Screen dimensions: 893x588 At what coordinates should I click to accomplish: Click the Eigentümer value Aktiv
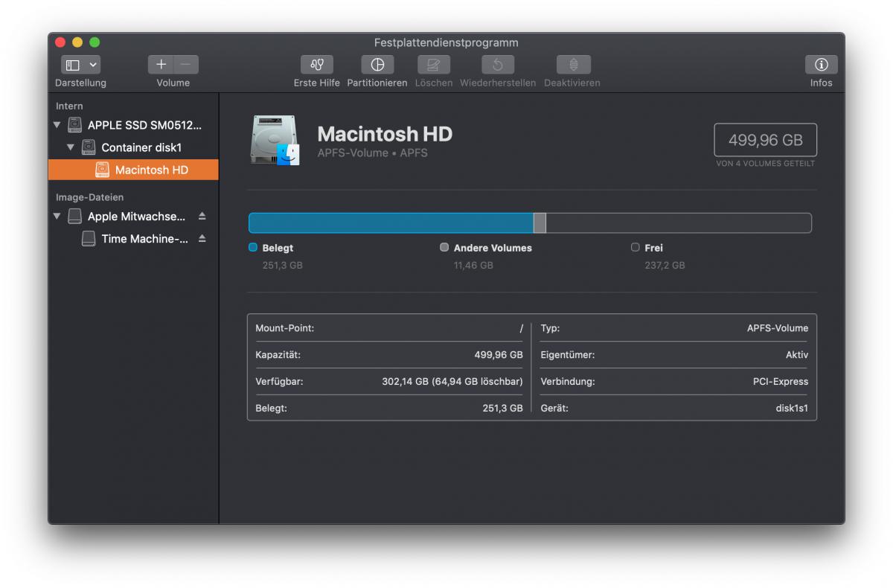click(797, 355)
